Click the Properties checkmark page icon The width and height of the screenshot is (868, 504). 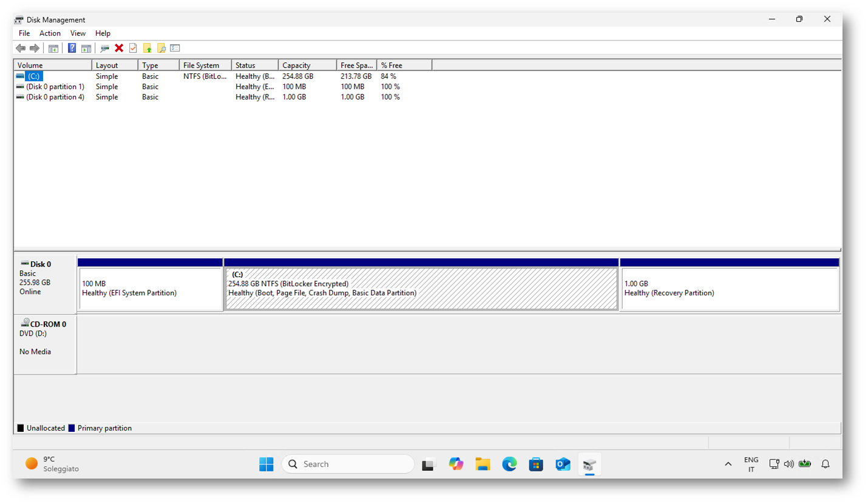tap(133, 49)
